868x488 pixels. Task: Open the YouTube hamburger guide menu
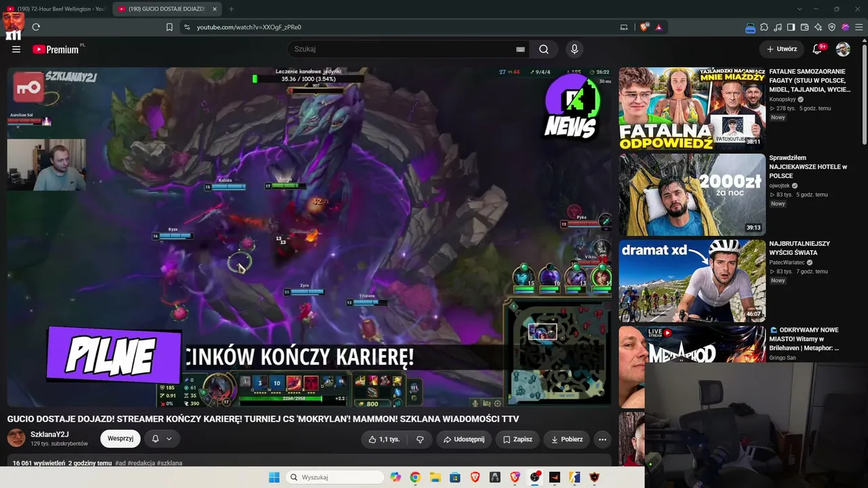tap(16, 49)
